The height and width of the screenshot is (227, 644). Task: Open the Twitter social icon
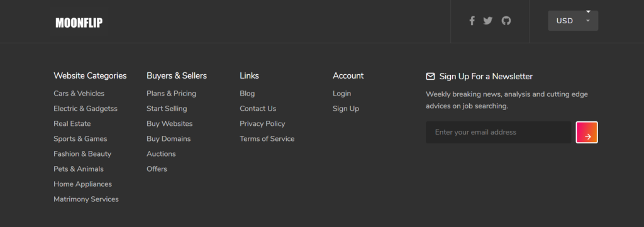click(487, 21)
